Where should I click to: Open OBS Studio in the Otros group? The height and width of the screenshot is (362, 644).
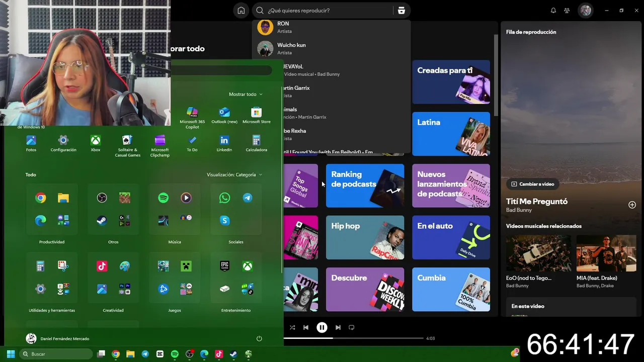(102, 198)
